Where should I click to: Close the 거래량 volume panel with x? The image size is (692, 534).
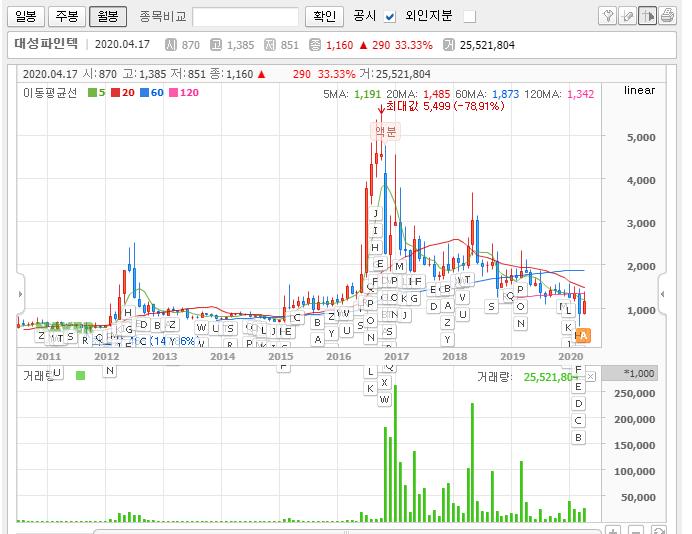(x=590, y=376)
